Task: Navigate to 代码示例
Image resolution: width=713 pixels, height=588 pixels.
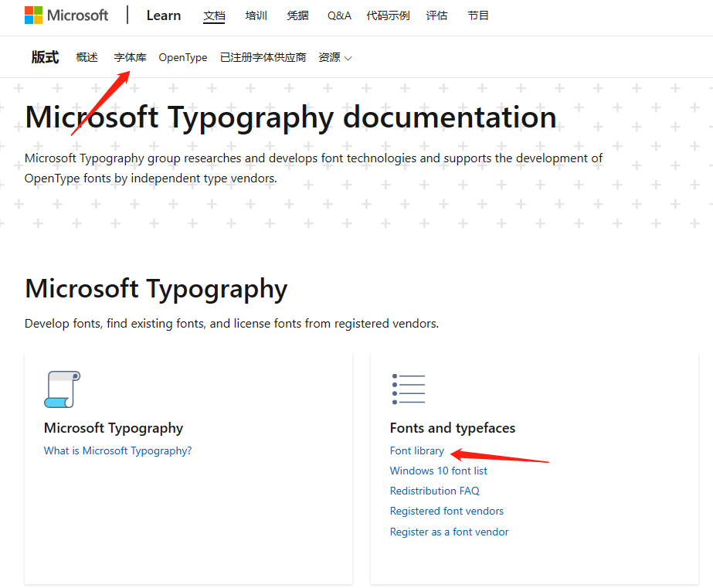Action: coord(388,15)
